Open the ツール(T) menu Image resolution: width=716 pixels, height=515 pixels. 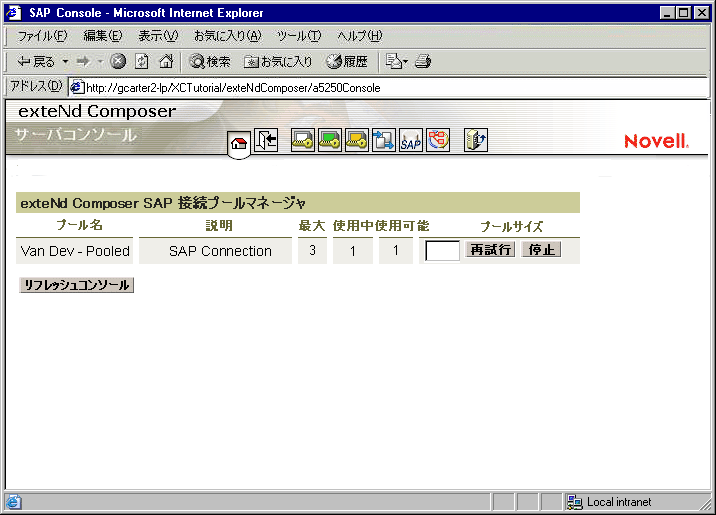pyautogui.click(x=299, y=36)
